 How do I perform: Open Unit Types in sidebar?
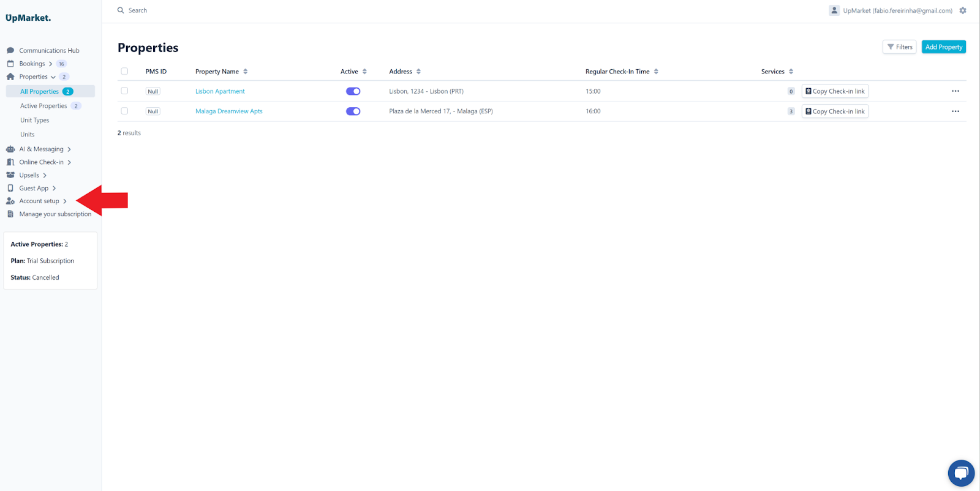35,121
